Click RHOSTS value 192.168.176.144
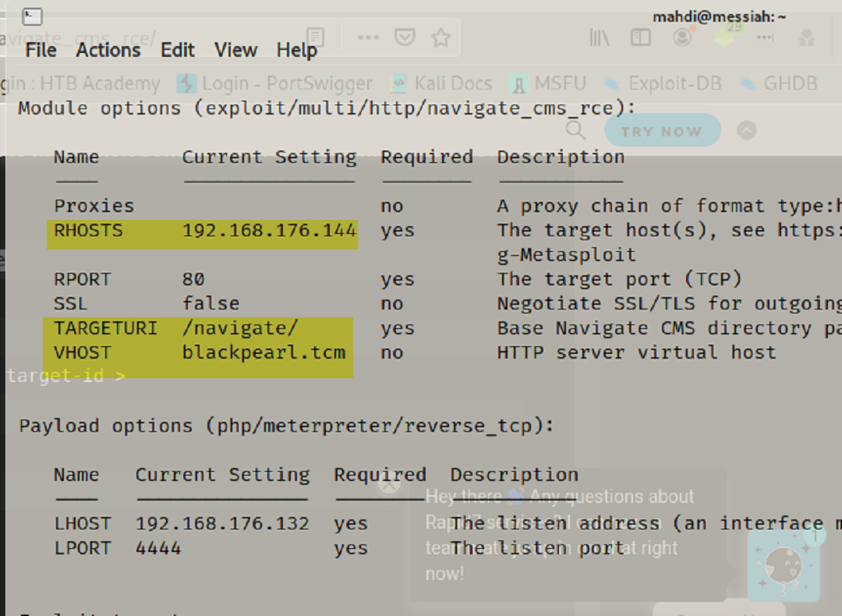The width and height of the screenshot is (842, 616). (x=269, y=230)
